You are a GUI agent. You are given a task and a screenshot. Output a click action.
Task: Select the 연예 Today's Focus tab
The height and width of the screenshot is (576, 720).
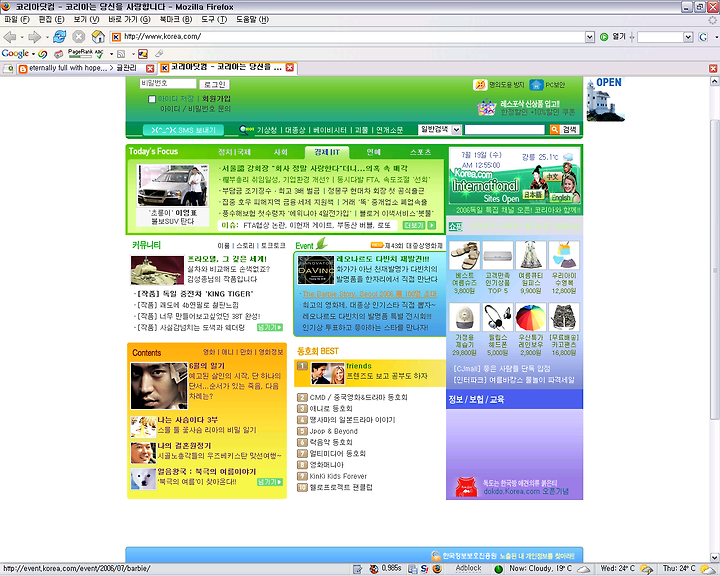(373, 152)
